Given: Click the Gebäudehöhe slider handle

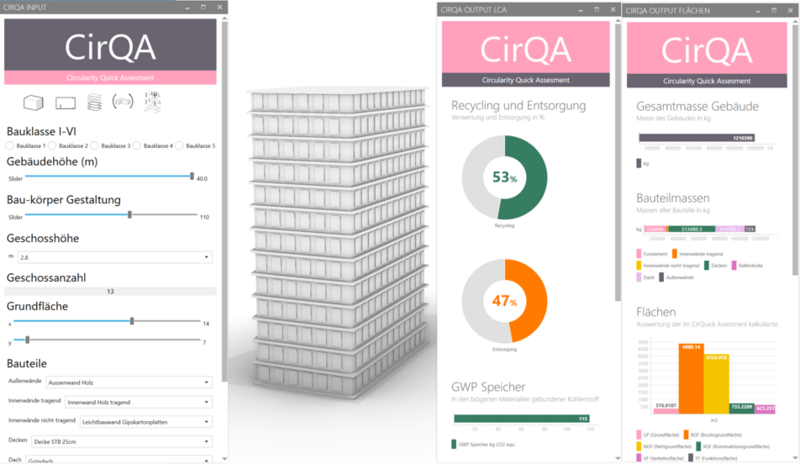Looking at the screenshot, I should click(x=192, y=176).
